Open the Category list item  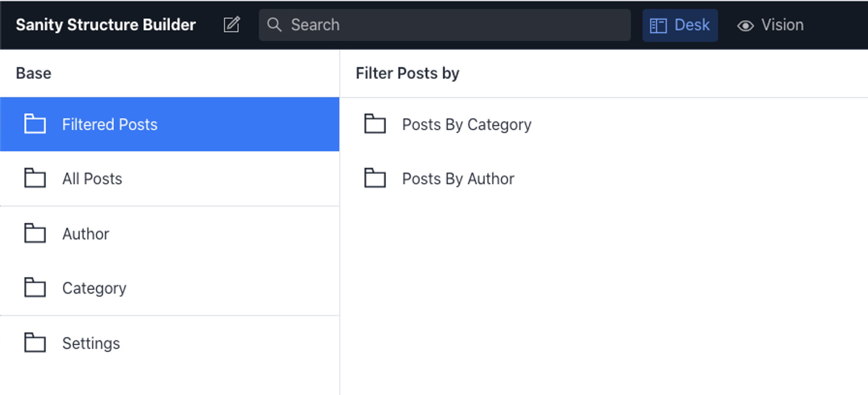point(94,288)
